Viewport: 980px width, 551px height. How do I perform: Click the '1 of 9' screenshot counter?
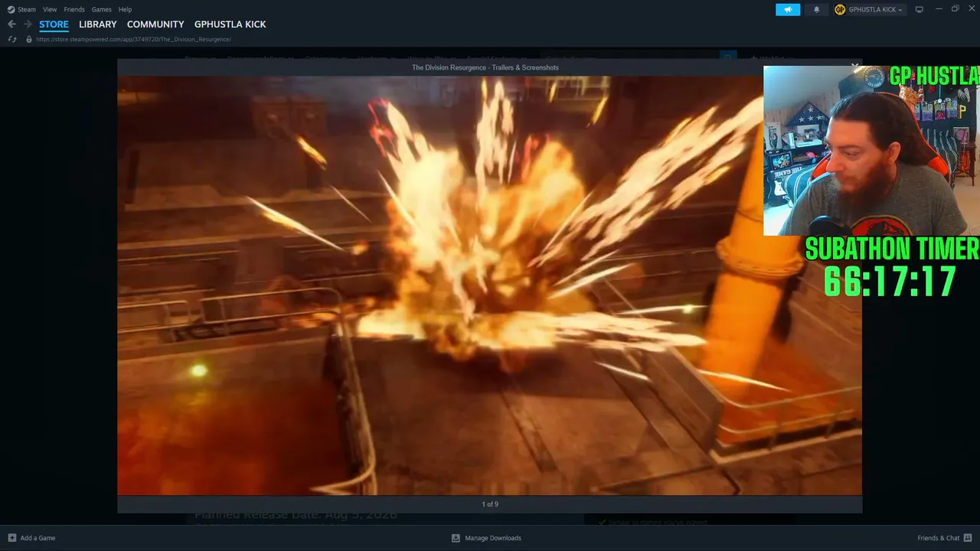(x=490, y=504)
